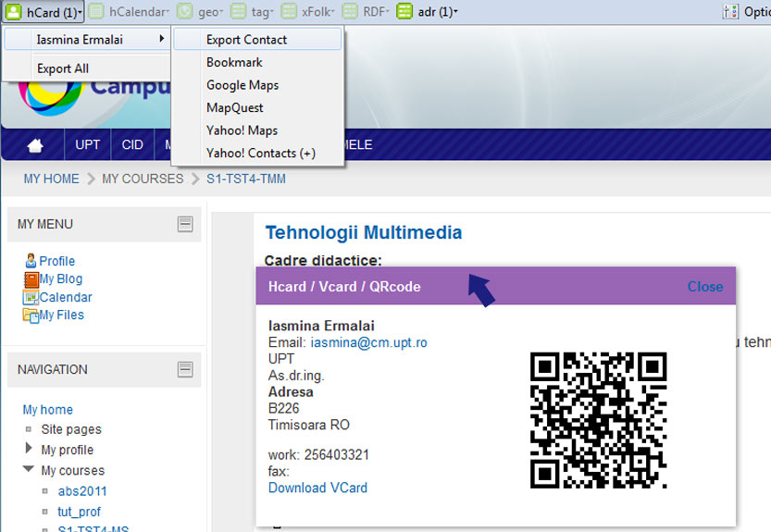Click the My Files folder icon
Screen dimensions: 771x532
coord(31,315)
